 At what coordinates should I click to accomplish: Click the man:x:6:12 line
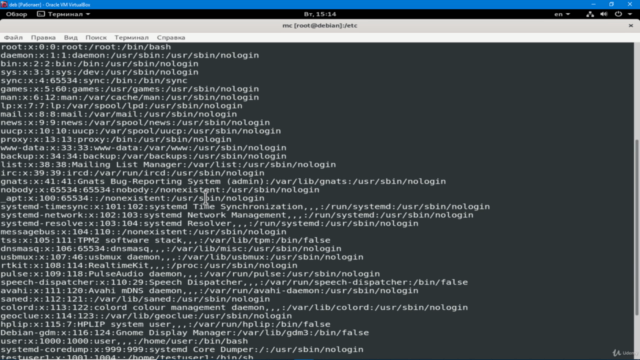pos(130,97)
